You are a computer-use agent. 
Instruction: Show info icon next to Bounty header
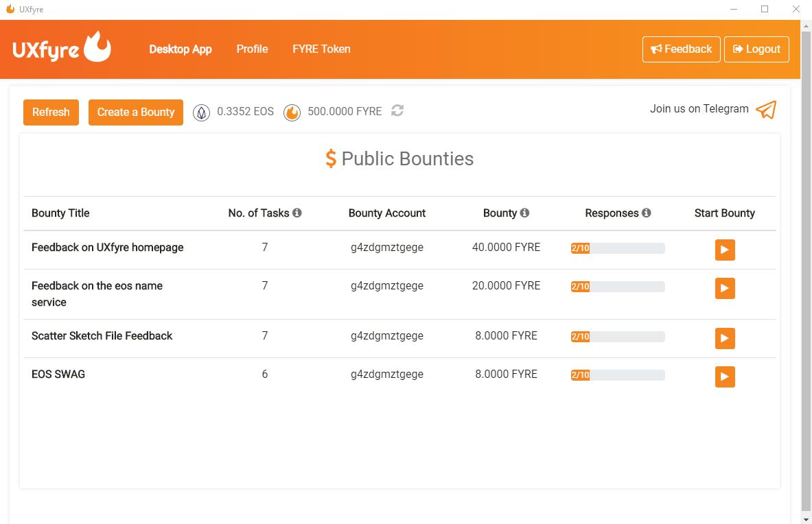tap(524, 213)
